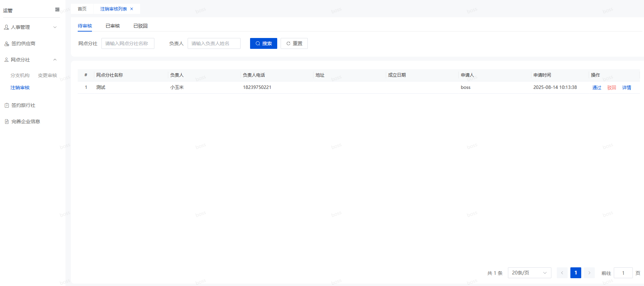Collapse the 网点分社 menu chevron
Screen dimensions: 644x286
click(x=55, y=60)
